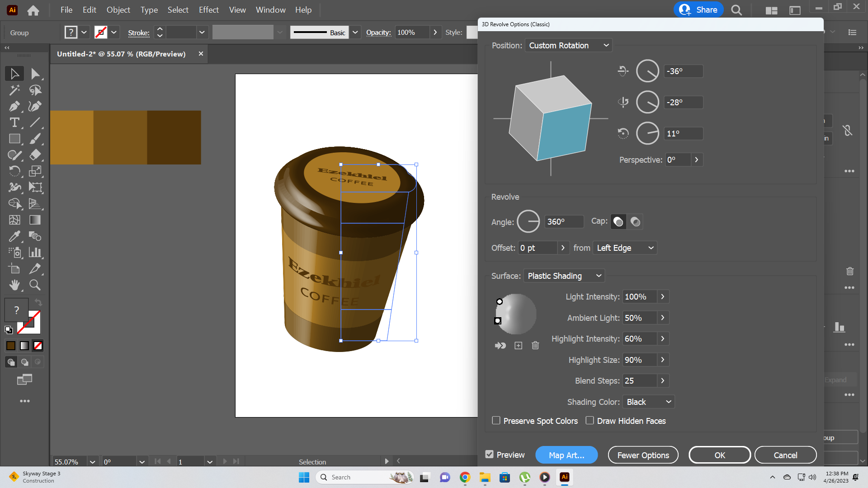
Task: Click the new light plus icon
Action: (x=518, y=346)
